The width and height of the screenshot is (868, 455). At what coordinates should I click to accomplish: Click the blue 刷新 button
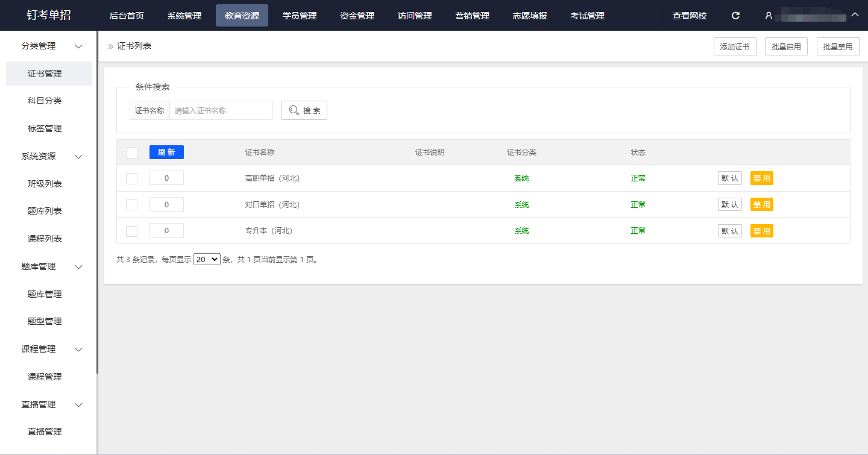(x=166, y=152)
